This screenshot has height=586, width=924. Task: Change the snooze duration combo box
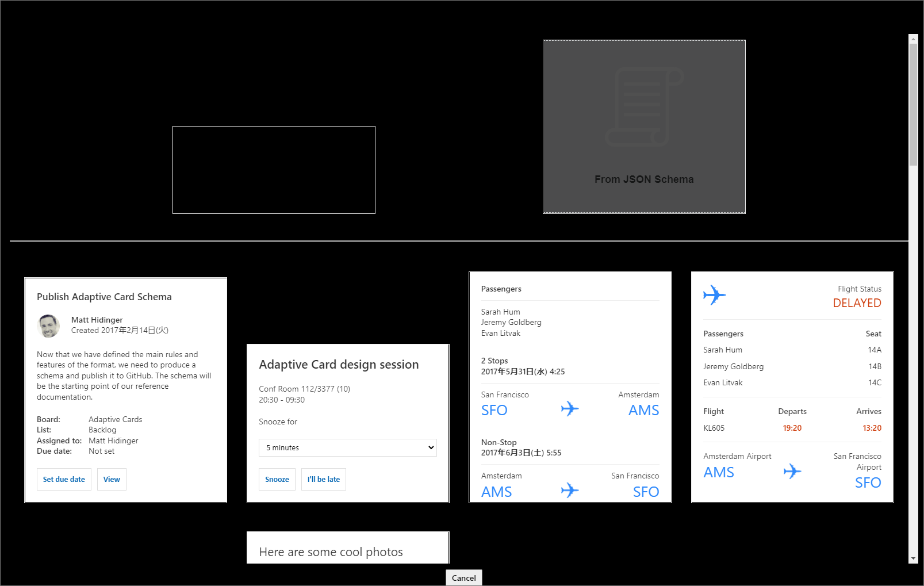pyautogui.click(x=347, y=447)
